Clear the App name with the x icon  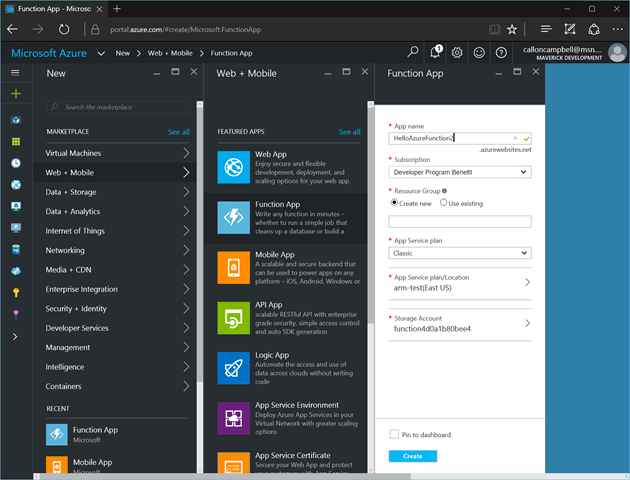pyautogui.click(x=515, y=138)
